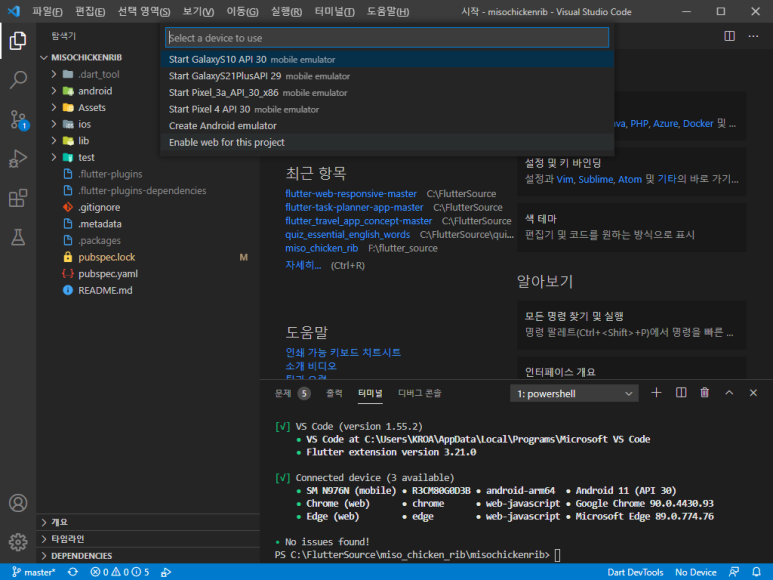The width and height of the screenshot is (773, 580).
Task: Select Start GalaxyS10 API 30 emulator
Action: pyautogui.click(x=387, y=60)
